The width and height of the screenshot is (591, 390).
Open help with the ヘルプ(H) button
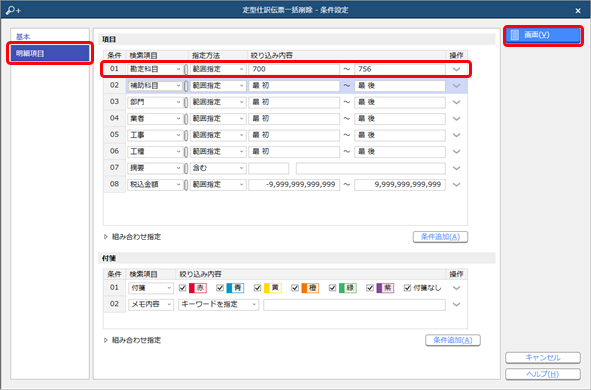[543, 374]
